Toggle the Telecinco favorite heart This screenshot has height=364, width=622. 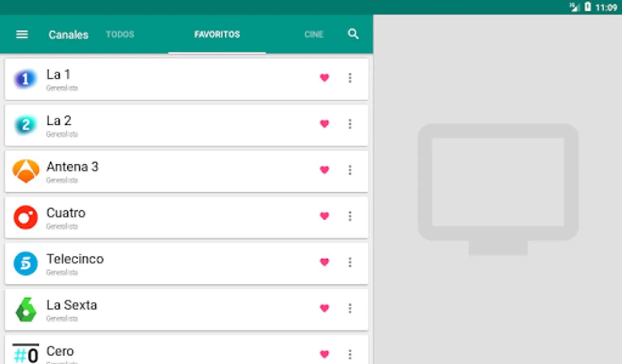(x=324, y=262)
